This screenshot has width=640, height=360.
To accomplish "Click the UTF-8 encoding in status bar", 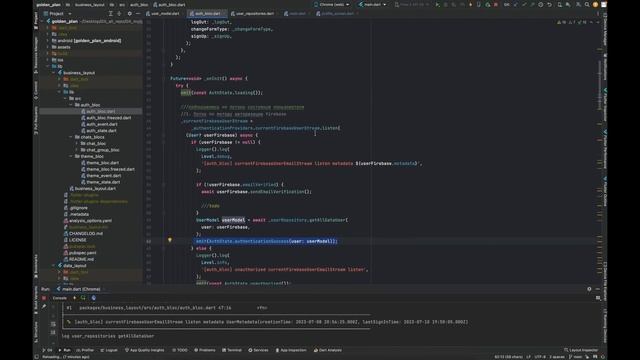I will coord(540,357).
